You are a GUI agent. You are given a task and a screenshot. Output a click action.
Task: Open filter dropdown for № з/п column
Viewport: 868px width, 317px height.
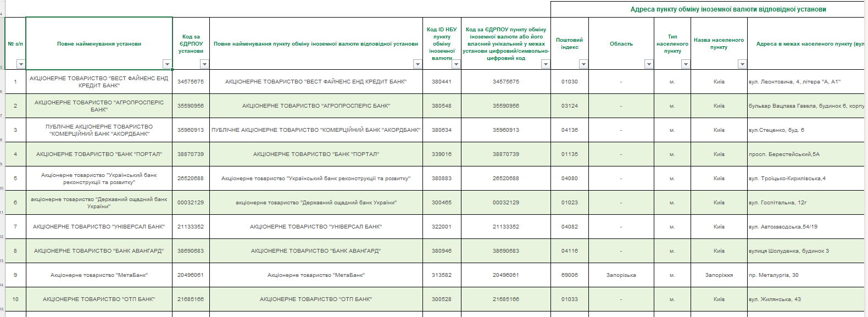pyautogui.click(x=21, y=64)
